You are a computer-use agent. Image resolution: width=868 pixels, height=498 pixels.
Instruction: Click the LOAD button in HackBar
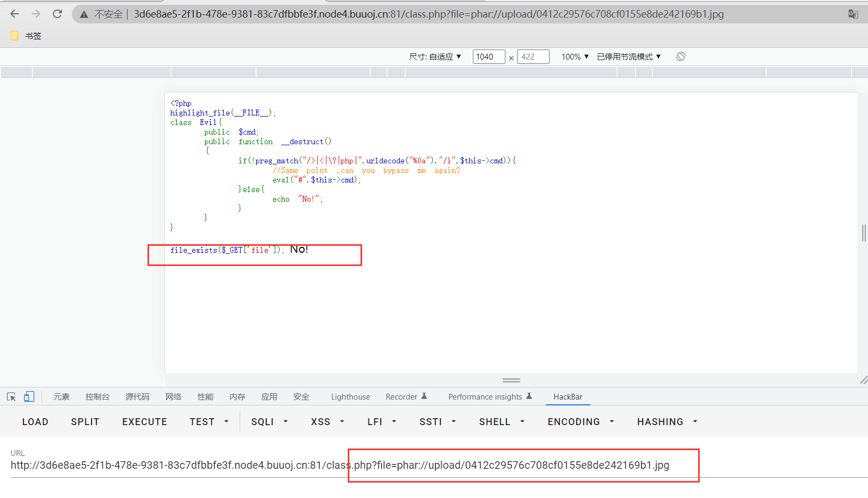35,422
